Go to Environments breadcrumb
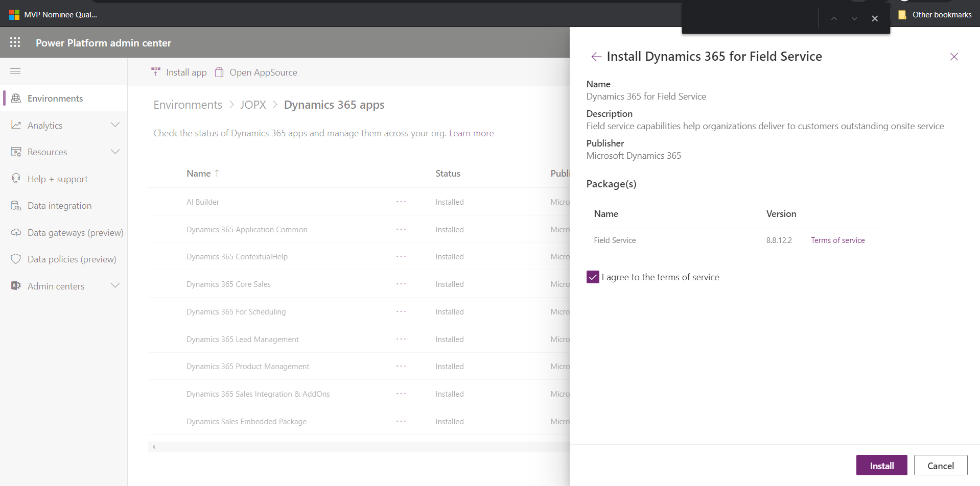 (x=188, y=105)
